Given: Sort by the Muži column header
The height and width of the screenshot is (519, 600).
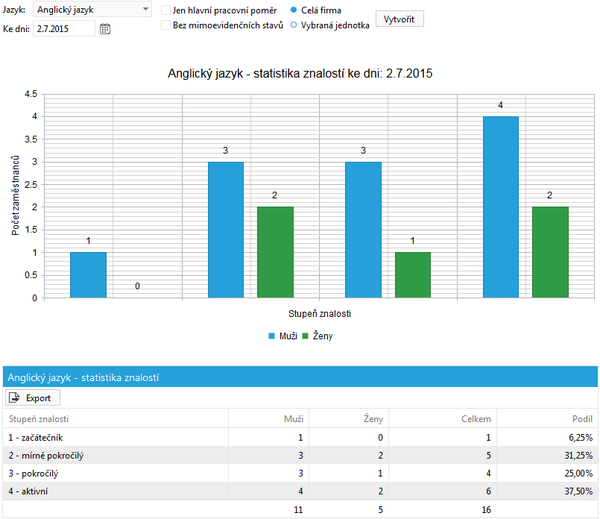Looking at the screenshot, I should [x=269, y=419].
